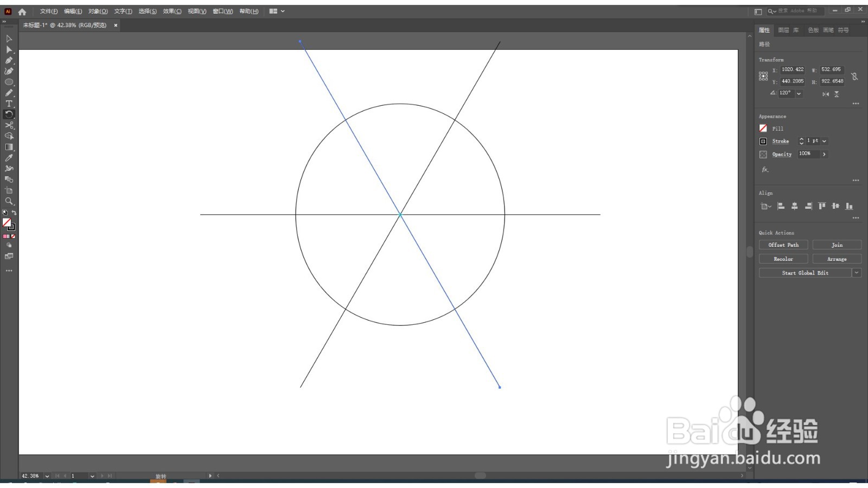The image size is (868, 488).
Task: Open Start Global Edit options dropdown
Action: tap(857, 273)
